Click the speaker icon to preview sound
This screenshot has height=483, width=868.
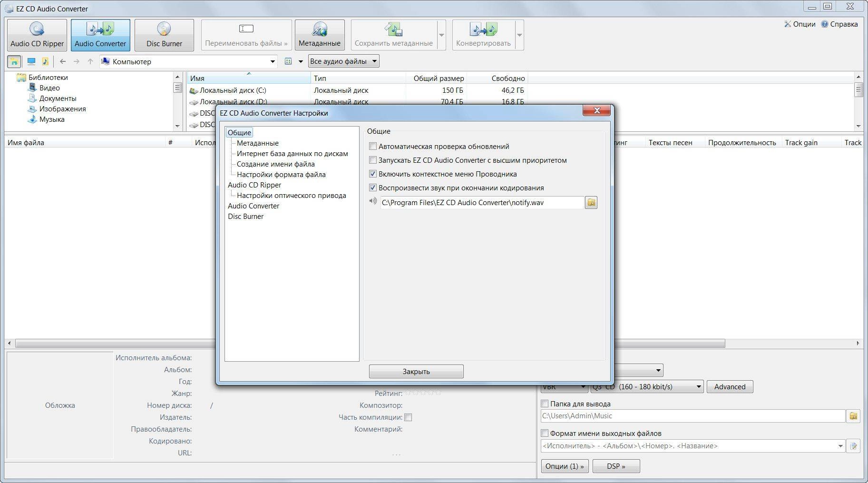click(373, 201)
